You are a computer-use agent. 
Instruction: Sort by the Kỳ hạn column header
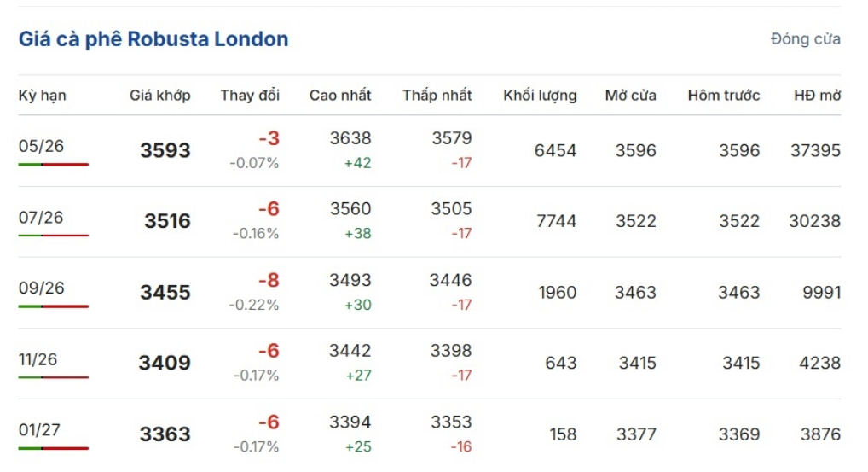pos(42,96)
